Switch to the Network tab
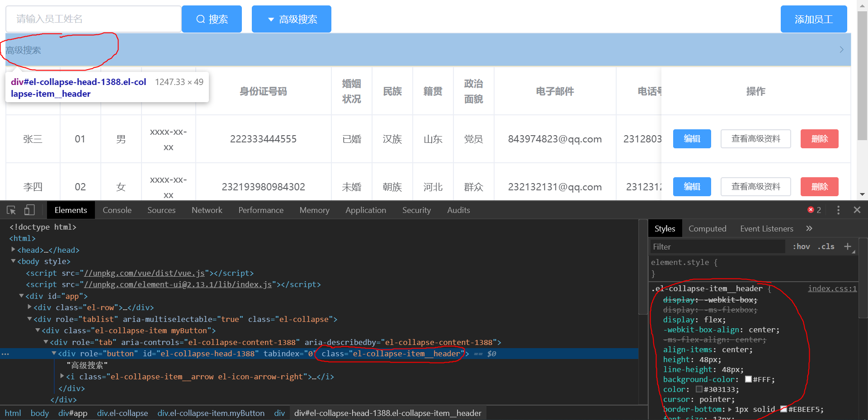Screen dimensions: 868x420 [207, 210]
